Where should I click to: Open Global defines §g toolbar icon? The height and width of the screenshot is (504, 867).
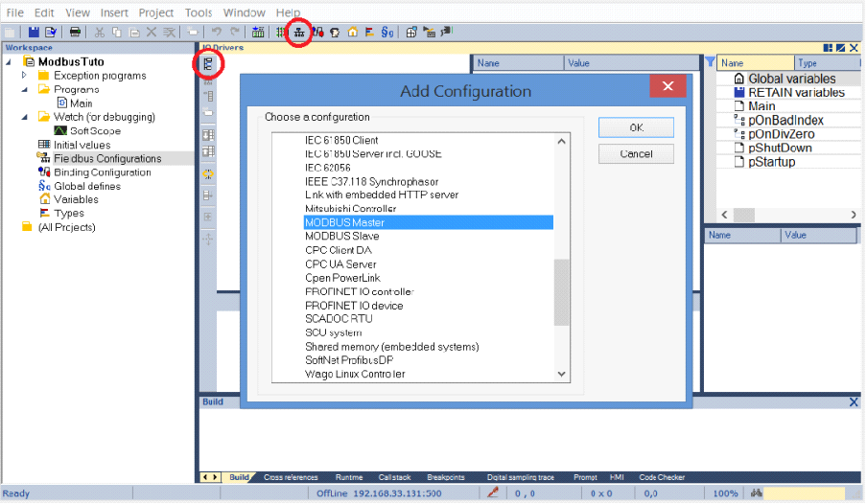pyautogui.click(x=387, y=32)
